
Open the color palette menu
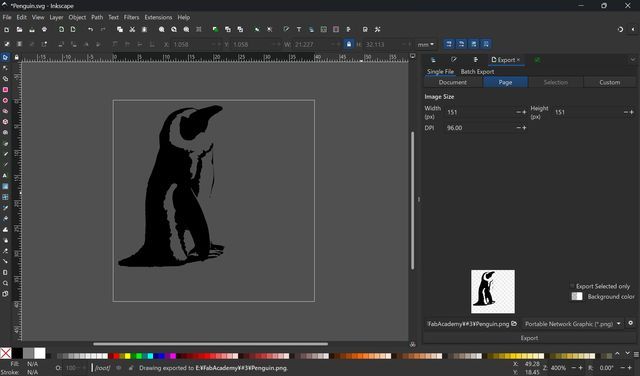point(636,355)
